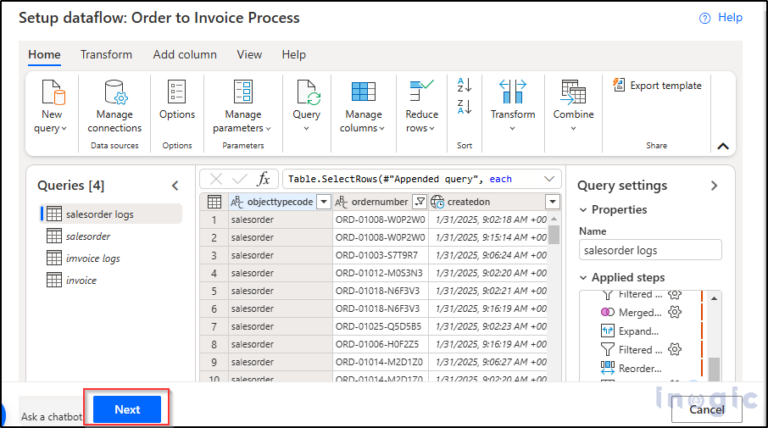The height and width of the screenshot is (428, 768).
Task: Sort ascending with the A-Z icon
Action: [x=464, y=86]
